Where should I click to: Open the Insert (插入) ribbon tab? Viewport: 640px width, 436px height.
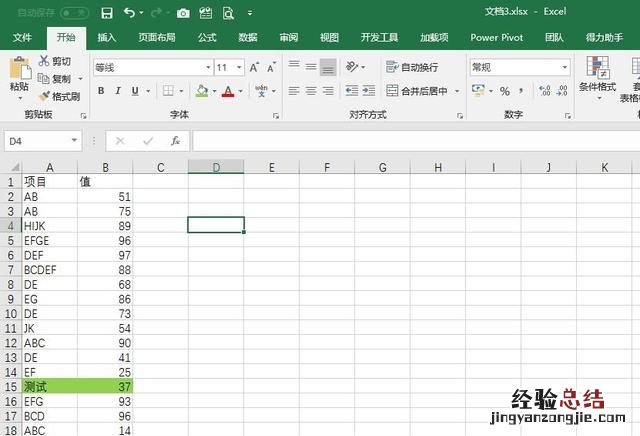tap(107, 37)
